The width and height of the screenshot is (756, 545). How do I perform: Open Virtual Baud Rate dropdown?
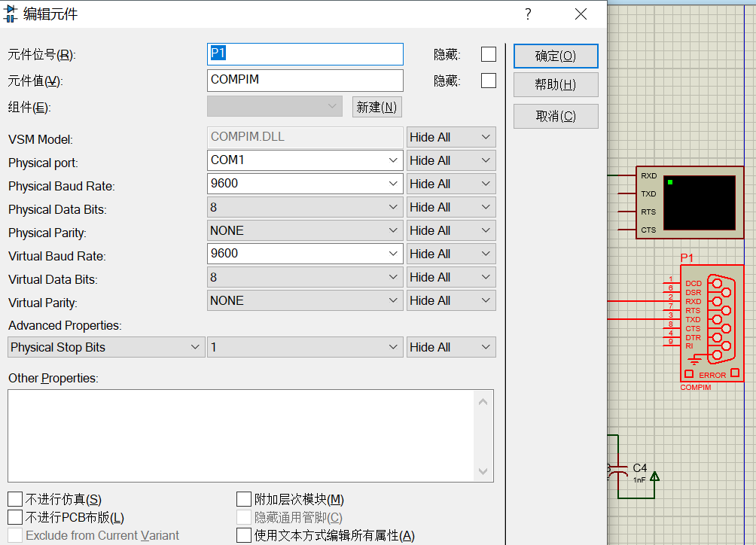click(305, 254)
